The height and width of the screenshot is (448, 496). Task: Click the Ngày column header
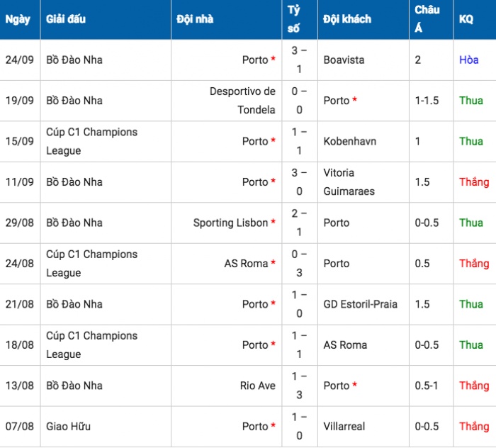click(x=18, y=19)
